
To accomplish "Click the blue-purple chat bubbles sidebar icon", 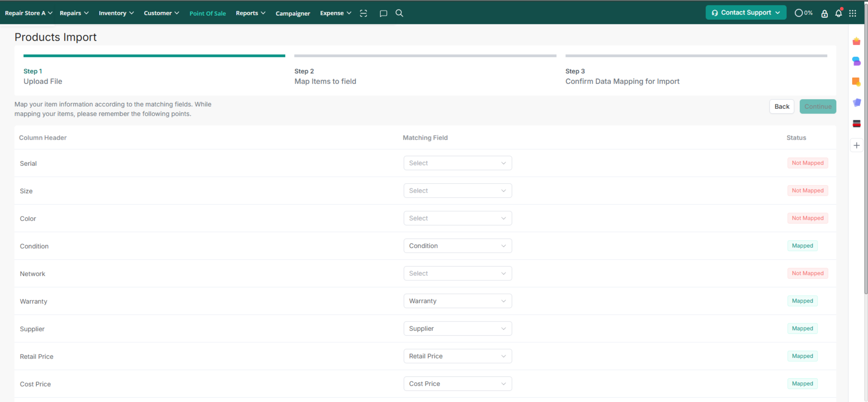I will pyautogui.click(x=856, y=61).
